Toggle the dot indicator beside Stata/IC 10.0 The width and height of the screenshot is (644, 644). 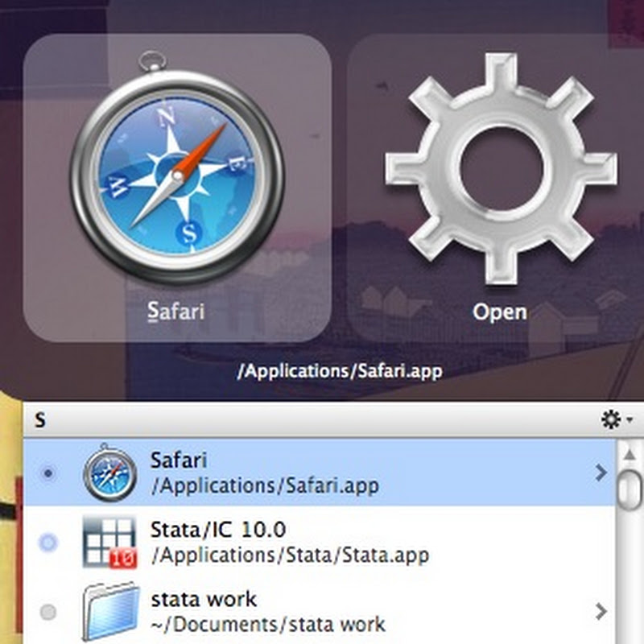tap(48, 543)
